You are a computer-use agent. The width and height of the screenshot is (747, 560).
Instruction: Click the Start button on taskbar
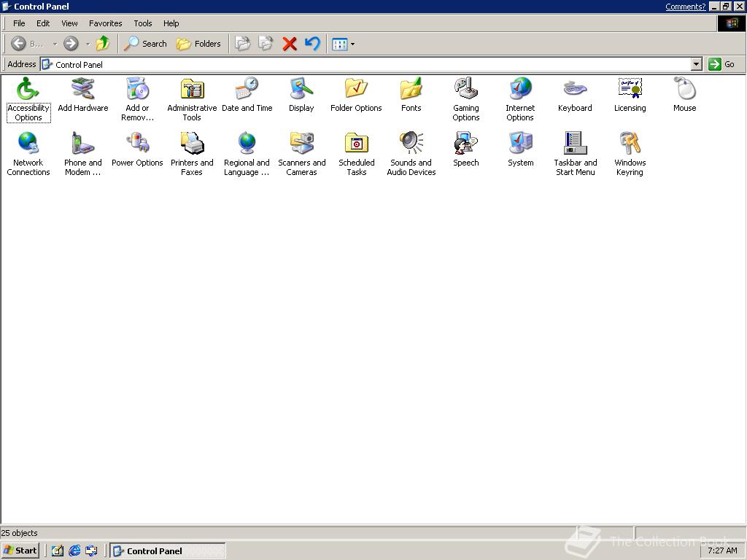pos(20,551)
